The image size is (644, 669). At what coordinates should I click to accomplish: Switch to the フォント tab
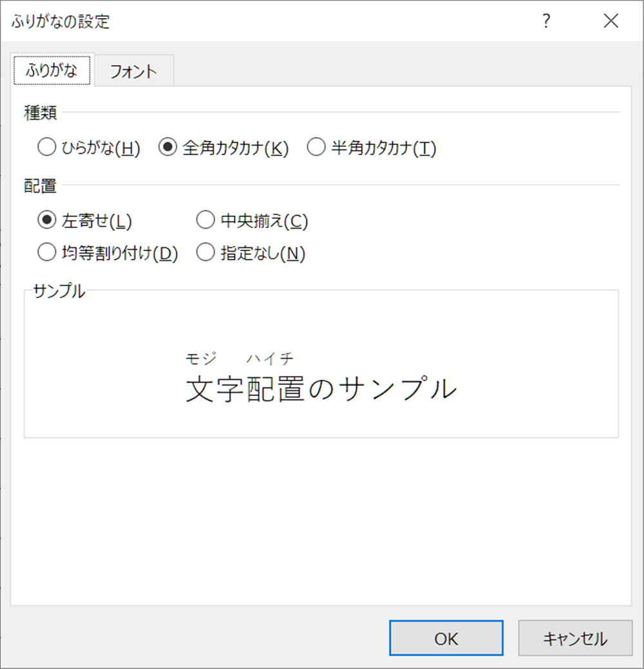click(x=133, y=71)
